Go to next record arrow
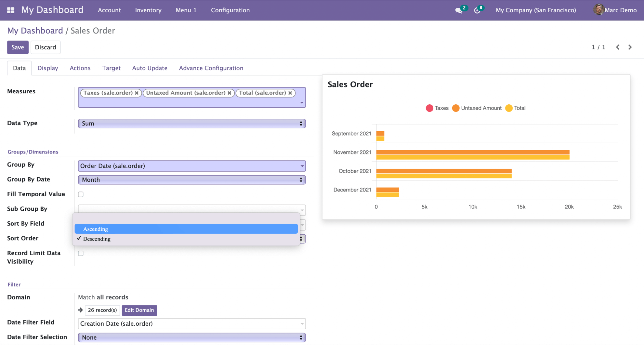The height and width of the screenshot is (345, 644). (x=630, y=47)
